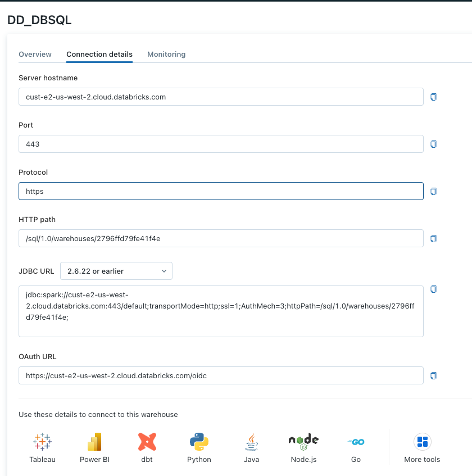
Task: Open Tableau connection option
Action: (42, 448)
